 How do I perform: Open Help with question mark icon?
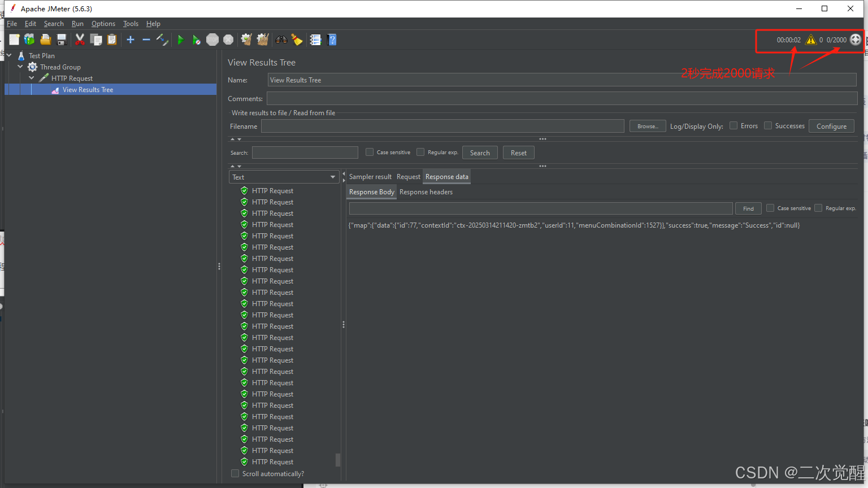point(332,40)
